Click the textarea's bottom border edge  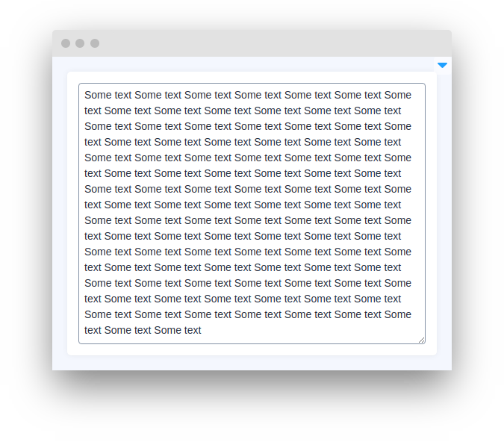coord(252,343)
